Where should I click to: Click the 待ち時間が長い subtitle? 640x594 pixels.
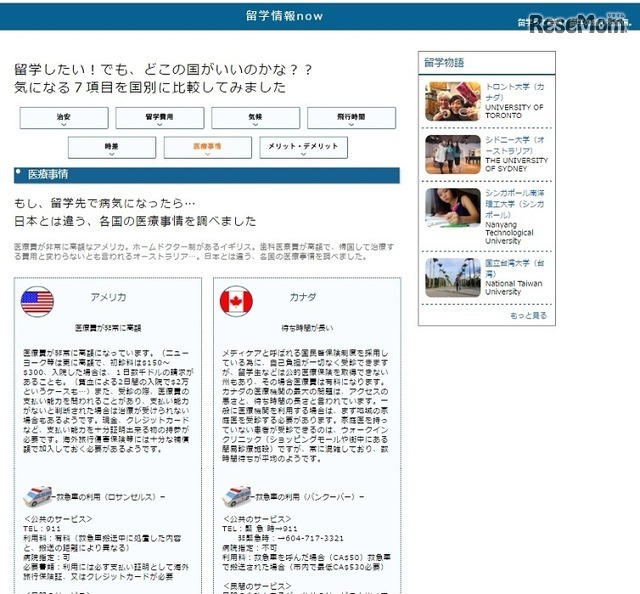coord(307,328)
